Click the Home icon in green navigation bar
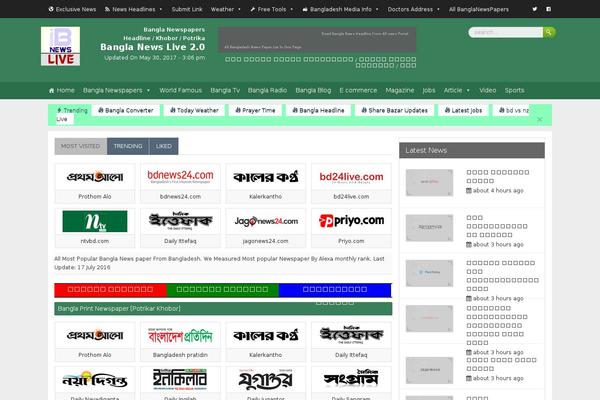 (52, 91)
